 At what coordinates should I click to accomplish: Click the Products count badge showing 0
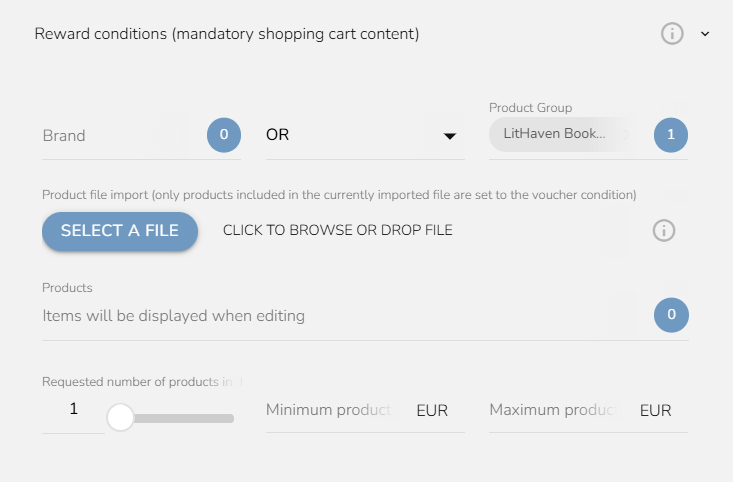click(670, 315)
